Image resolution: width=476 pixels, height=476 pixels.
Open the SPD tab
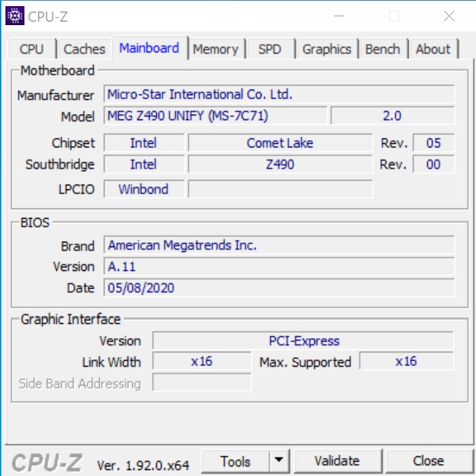coord(270,49)
